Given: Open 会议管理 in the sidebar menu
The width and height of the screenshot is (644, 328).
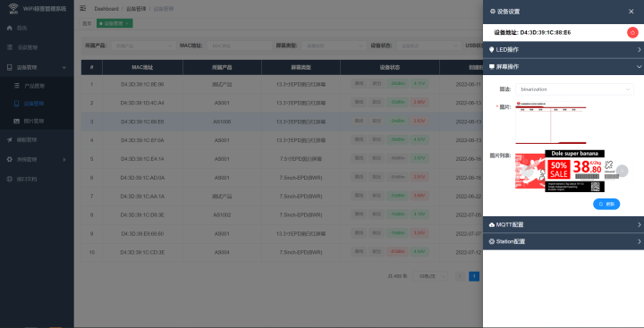Looking at the screenshot, I should coord(37,47).
